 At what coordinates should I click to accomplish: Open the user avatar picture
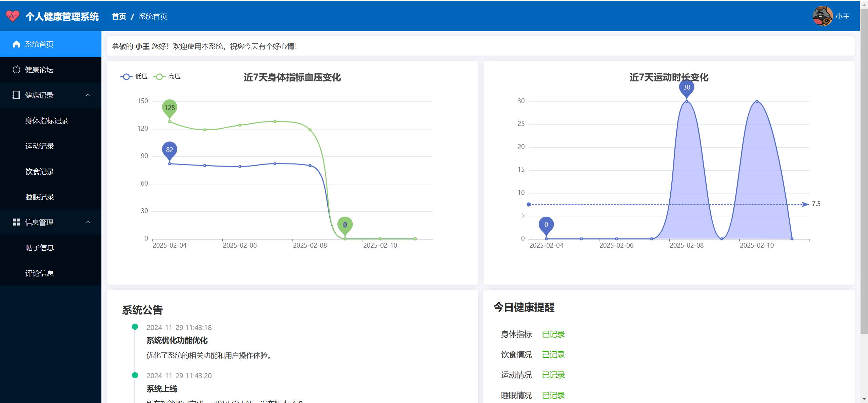click(822, 16)
